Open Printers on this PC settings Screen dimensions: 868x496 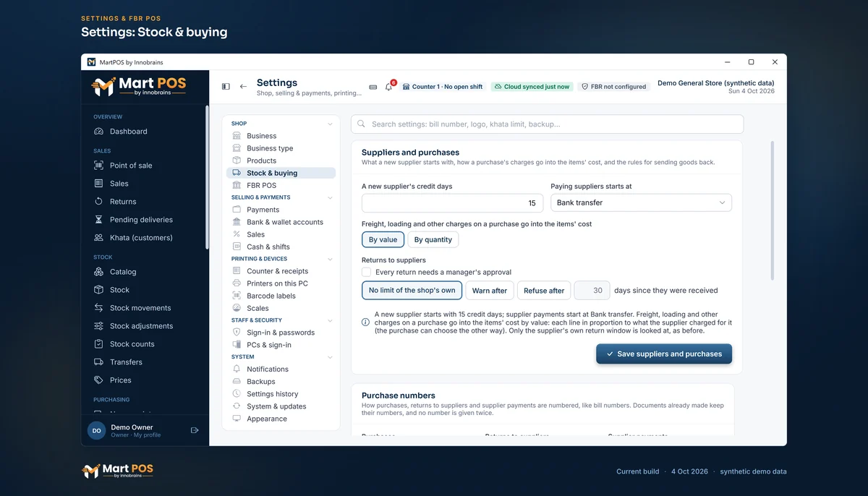(281, 283)
